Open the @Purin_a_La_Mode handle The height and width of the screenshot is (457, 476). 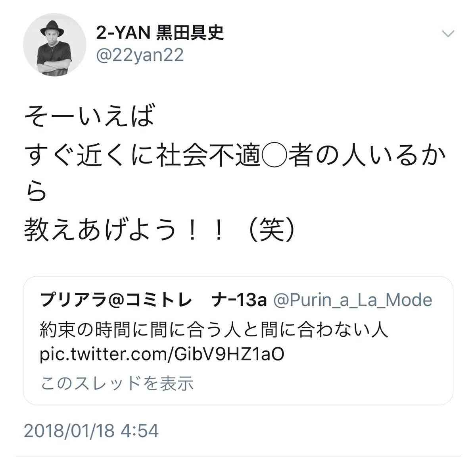tap(353, 301)
